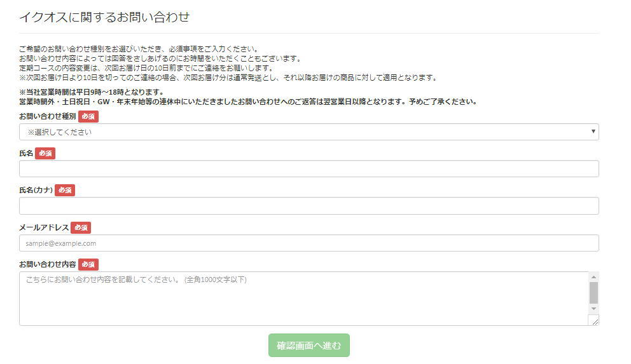
Task: Click the 必須 badge next to 氏名(カナ)
Action: tap(65, 190)
